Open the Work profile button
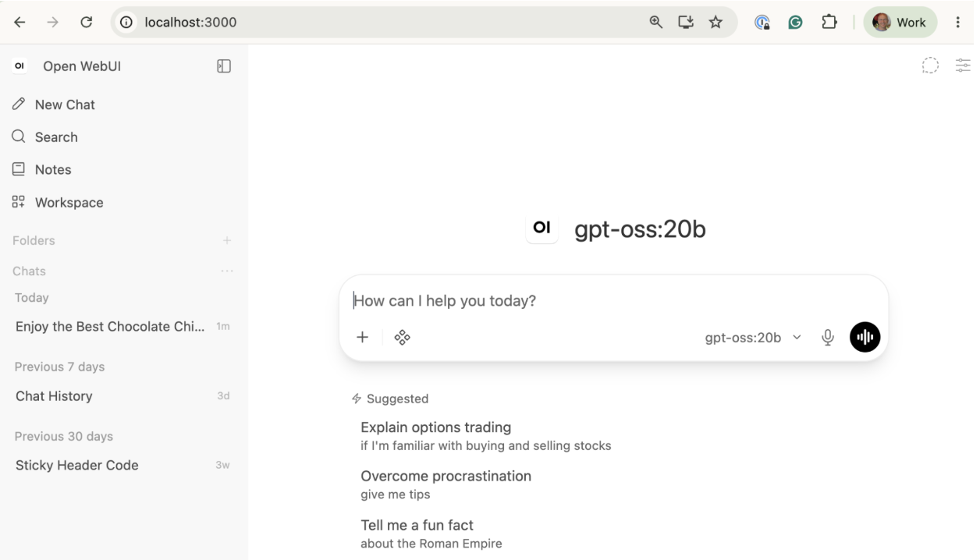The image size is (980, 560). tap(900, 23)
